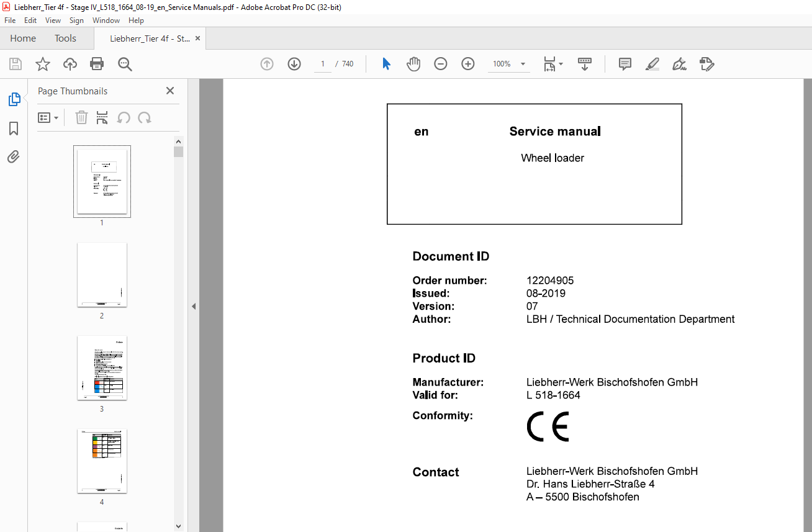Screen dimensions: 812x532
Task: Click the 'Document ID' heading
Action: 451,256
